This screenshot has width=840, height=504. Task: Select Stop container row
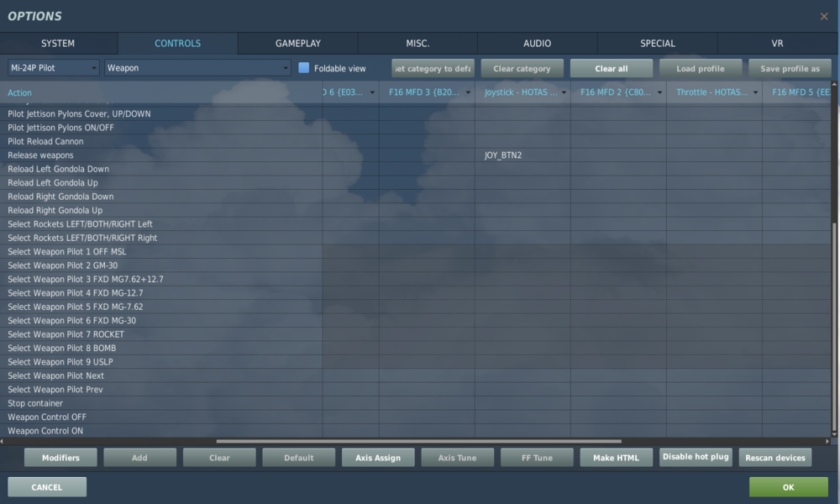tap(160, 403)
